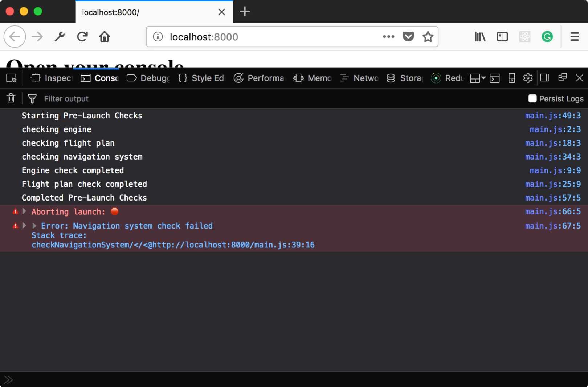588x387 pixels.
Task: Toggle the split console icon
Action: [495, 78]
